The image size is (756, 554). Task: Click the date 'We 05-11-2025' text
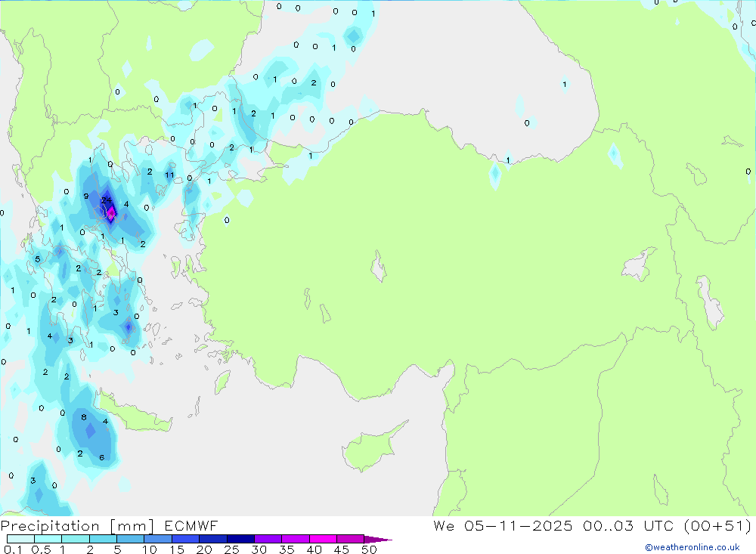[x=503, y=526]
